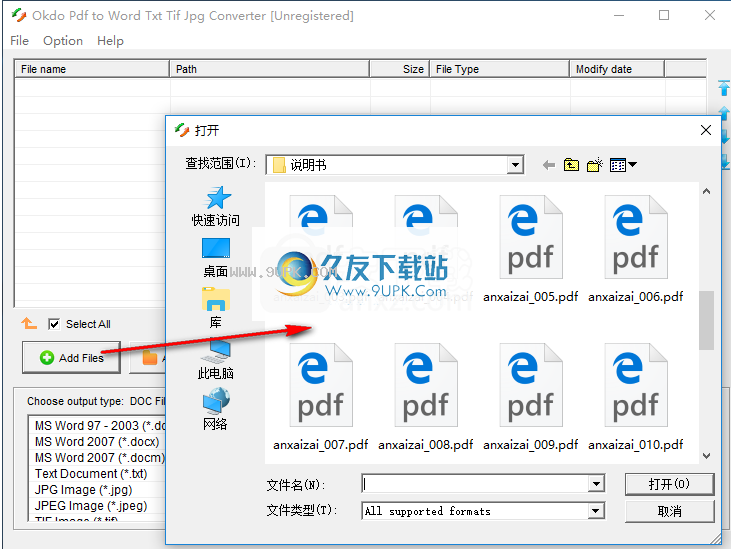731x549 pixels.
Task: Click the File Type column header
Action: pyautogui.click(x=499, y=69)
